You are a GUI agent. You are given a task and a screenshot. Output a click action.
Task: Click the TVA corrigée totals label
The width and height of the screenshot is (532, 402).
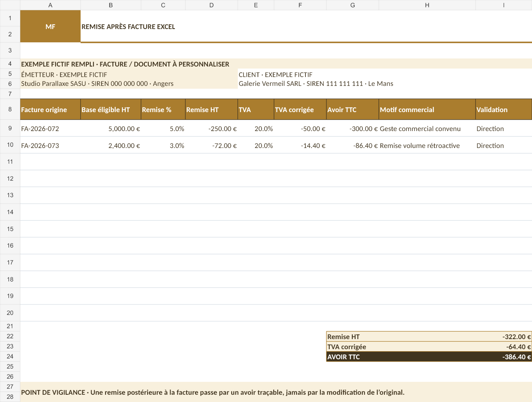click(347, 346)
